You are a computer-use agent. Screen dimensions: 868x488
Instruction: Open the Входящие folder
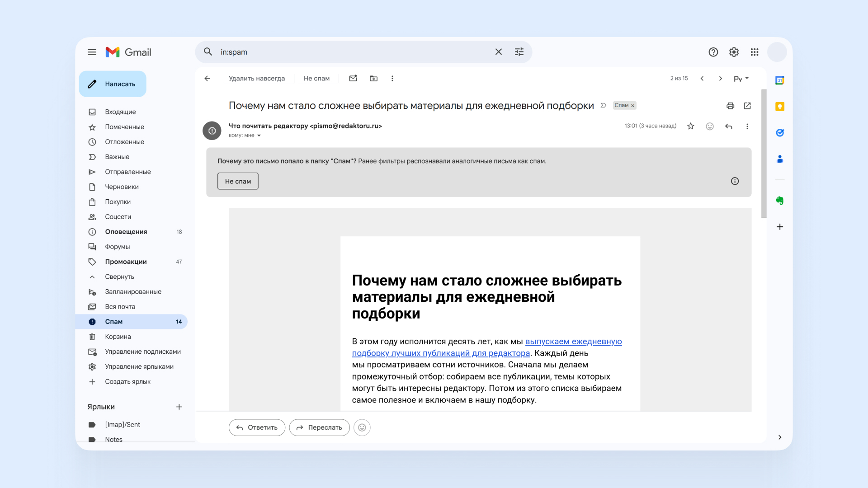(x=120, y=112)
